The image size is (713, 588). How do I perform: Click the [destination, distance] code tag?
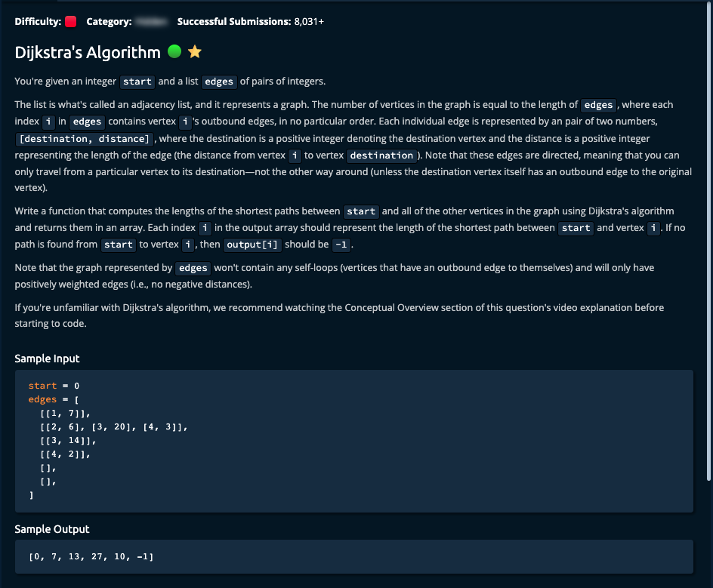[85, 139]
